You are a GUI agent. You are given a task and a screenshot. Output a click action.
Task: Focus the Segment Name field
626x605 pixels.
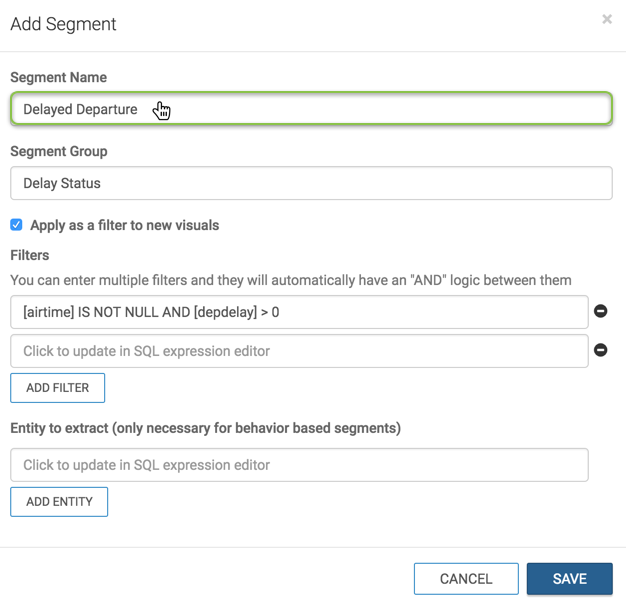[x=311, y=109]
